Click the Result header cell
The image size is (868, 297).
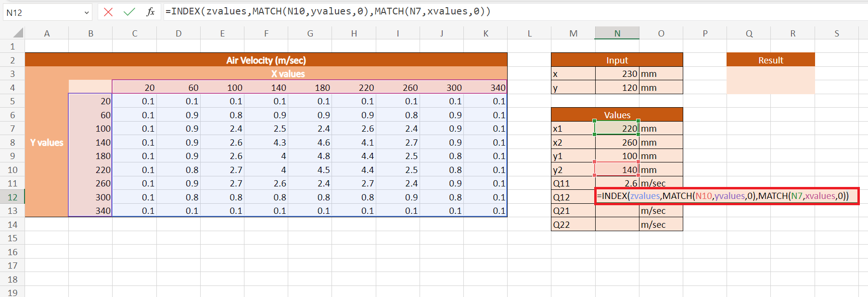tap(770, 60)
